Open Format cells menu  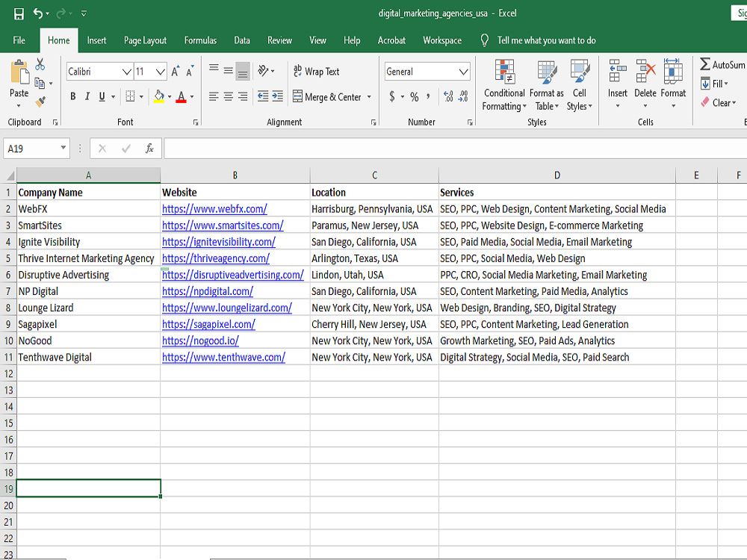click(673, 84)
